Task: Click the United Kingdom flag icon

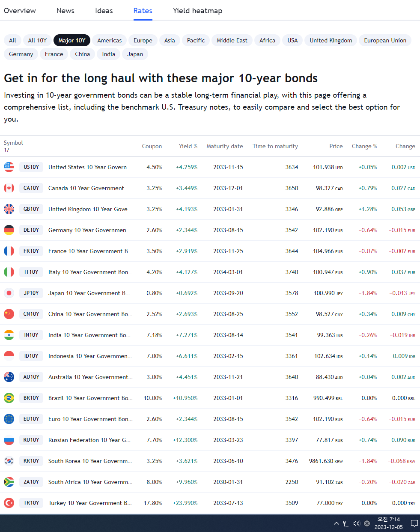Action: pos(9,209)
